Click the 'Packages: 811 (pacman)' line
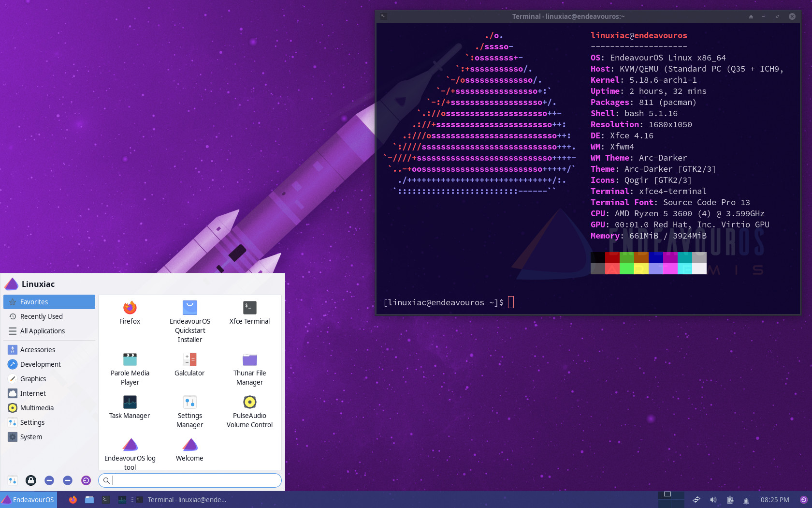This screenshot has width=812, height=508. (643, 102)
